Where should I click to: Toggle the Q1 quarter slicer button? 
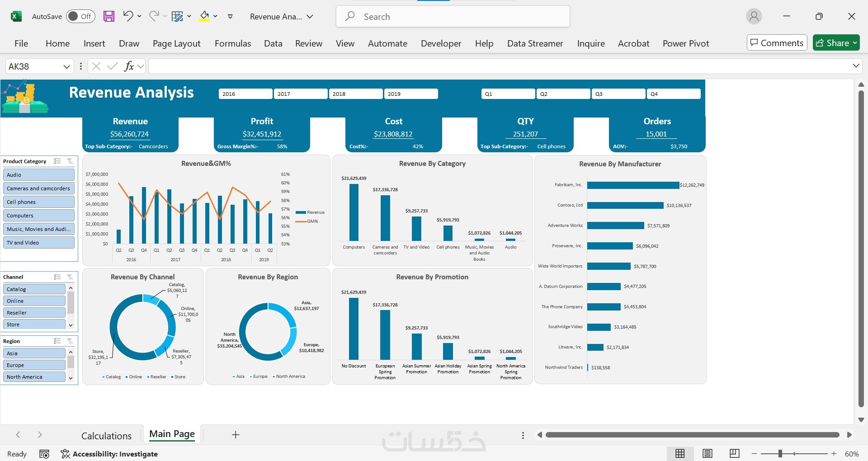tap(508, 94)
